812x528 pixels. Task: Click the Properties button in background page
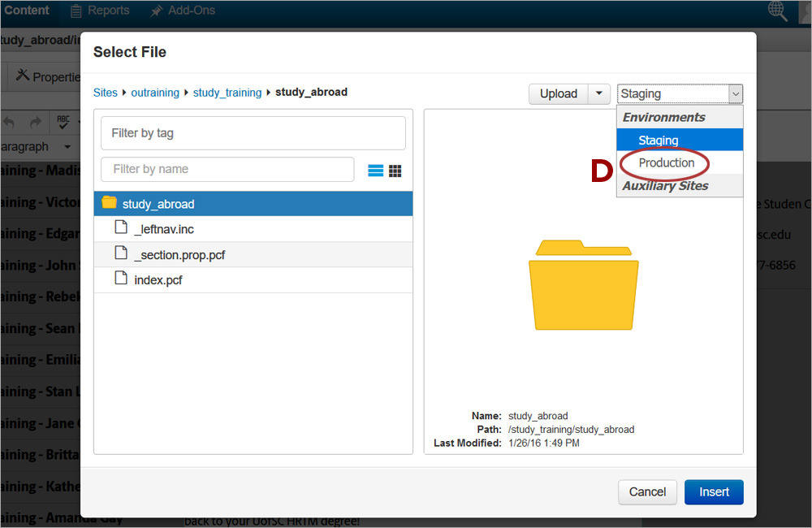[x=46, y=76]
